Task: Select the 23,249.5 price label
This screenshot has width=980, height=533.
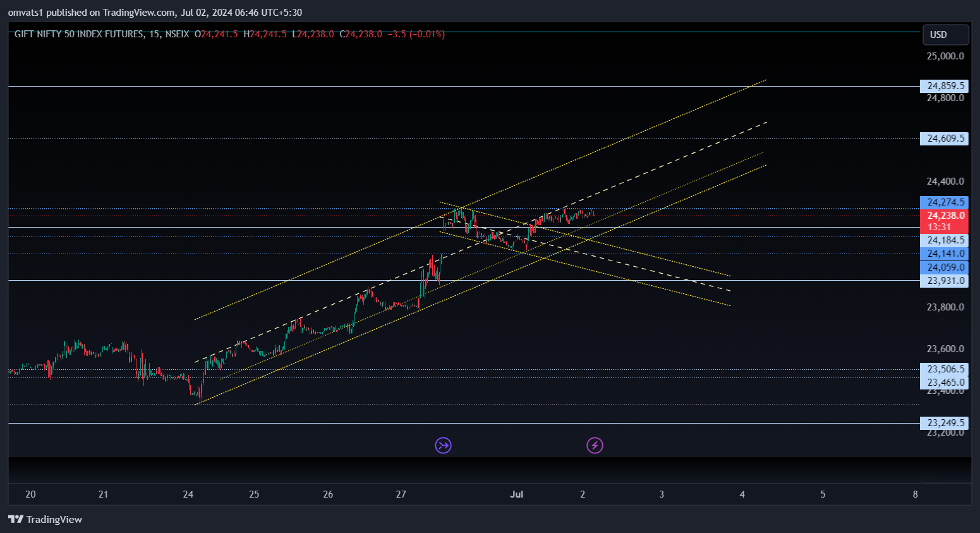Action: 945,423
